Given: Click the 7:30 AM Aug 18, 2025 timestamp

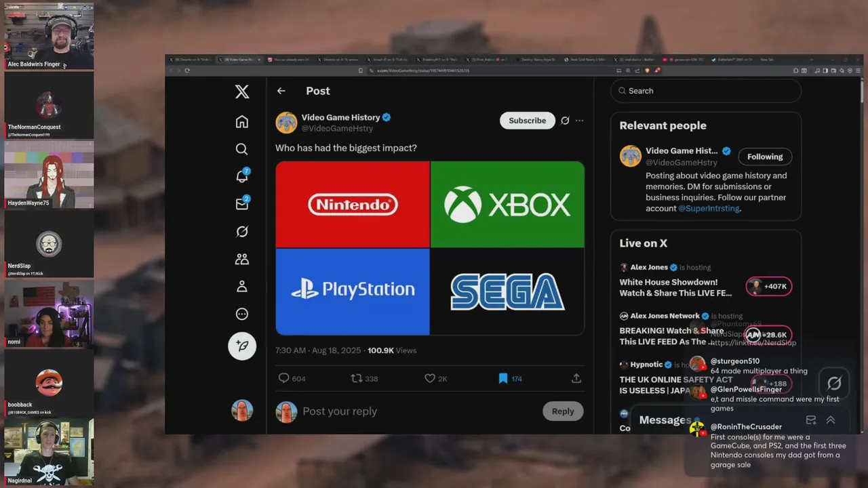Looking at the screenshot, I should [319, 350].
